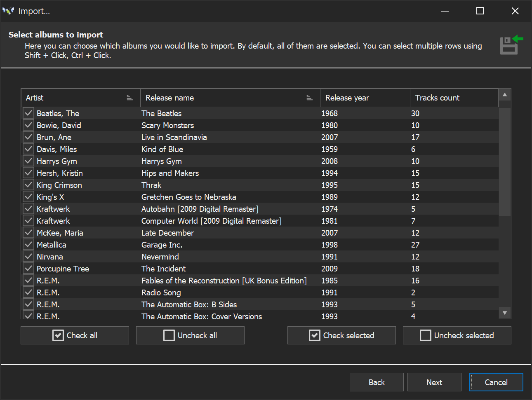Screen dimensions: 532x400
Task: Click the sort icon in Artist column
Action: (129, 98)
